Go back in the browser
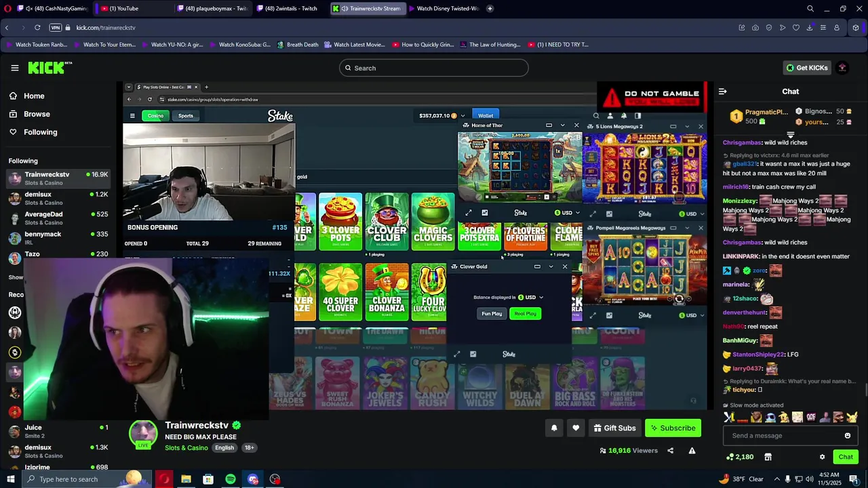 [7, 28]
